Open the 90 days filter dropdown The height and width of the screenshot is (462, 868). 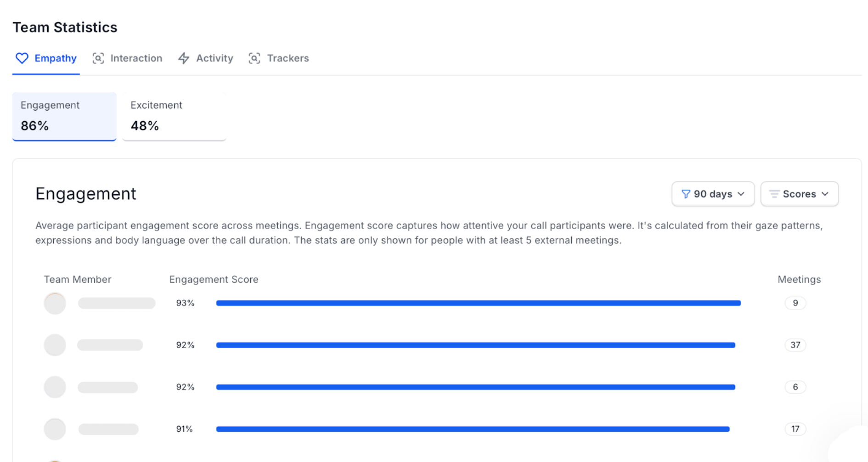(713, 194)
